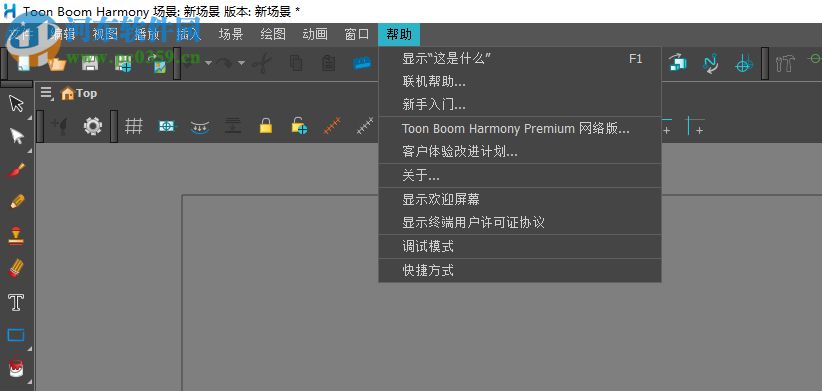Screen dimensions: 822x391
Task: Click the redo curved arrow icon
Action: [225, 63]
